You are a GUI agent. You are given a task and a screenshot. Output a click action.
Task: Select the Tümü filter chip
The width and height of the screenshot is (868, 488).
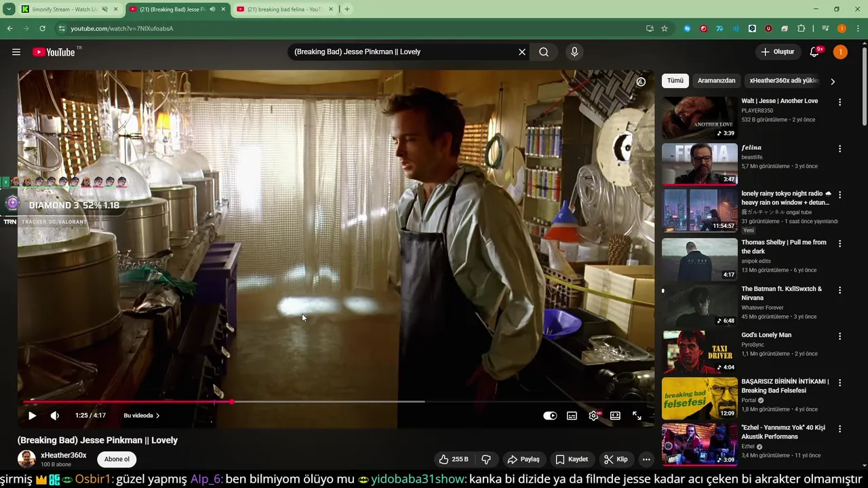click(x=675, y=81)
